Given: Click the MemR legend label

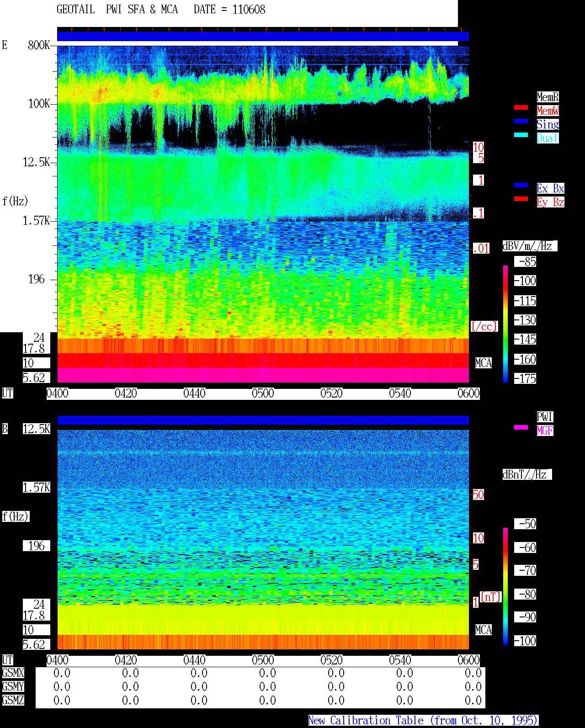Looking at the screenshot, I should click(548, 97).
